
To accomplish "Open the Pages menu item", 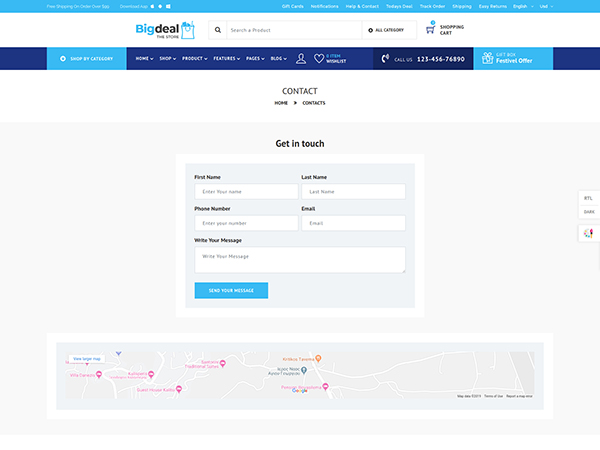I will pyautogui.click(x=255, y=59).
